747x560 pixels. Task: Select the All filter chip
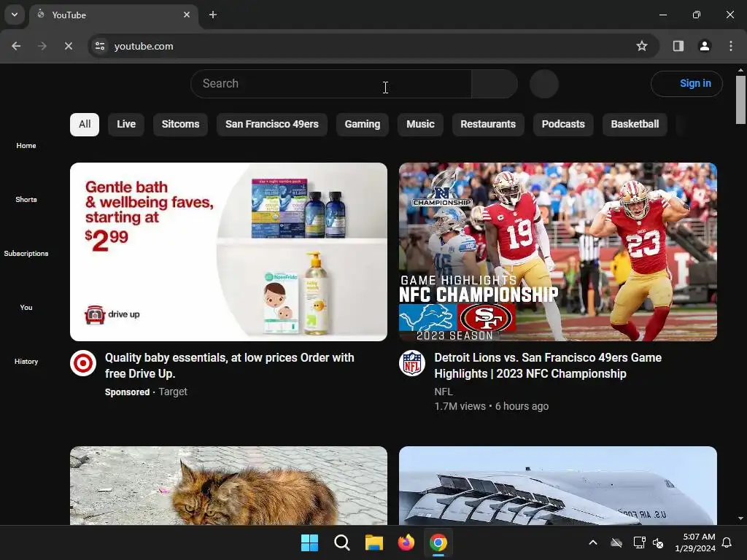(85, 124)
